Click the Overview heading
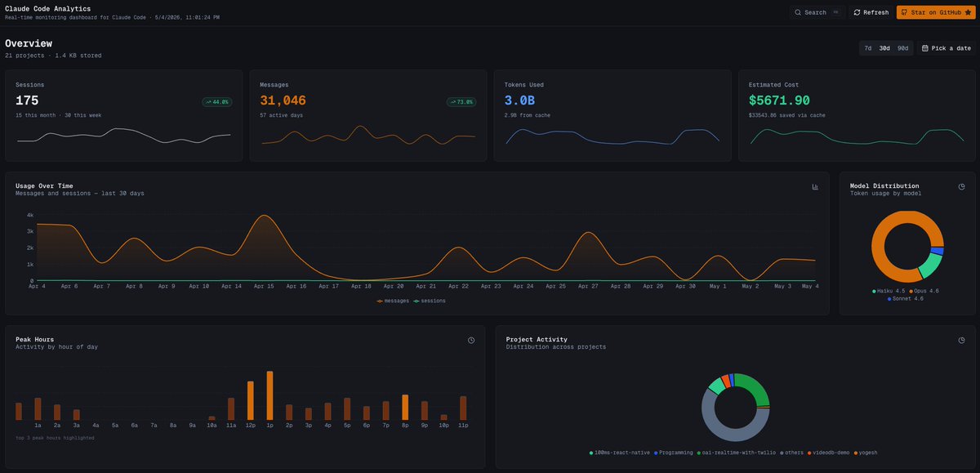 click(29, 43)
